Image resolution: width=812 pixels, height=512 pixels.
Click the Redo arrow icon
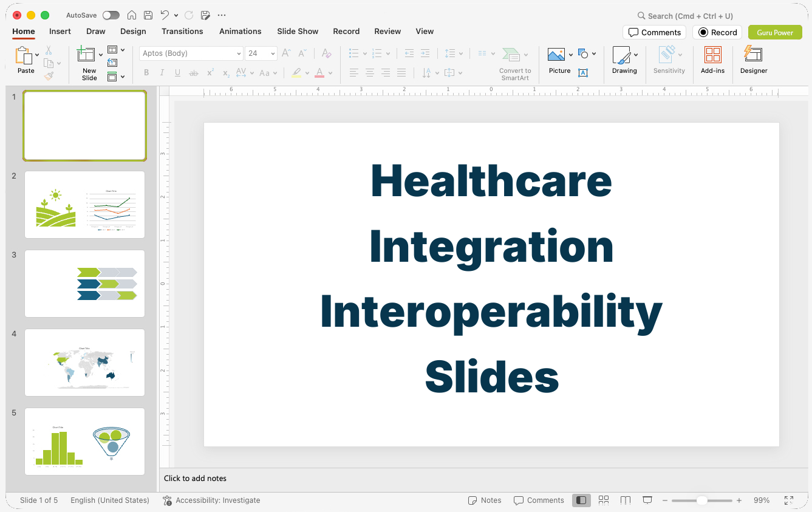(x=189, y=15)
